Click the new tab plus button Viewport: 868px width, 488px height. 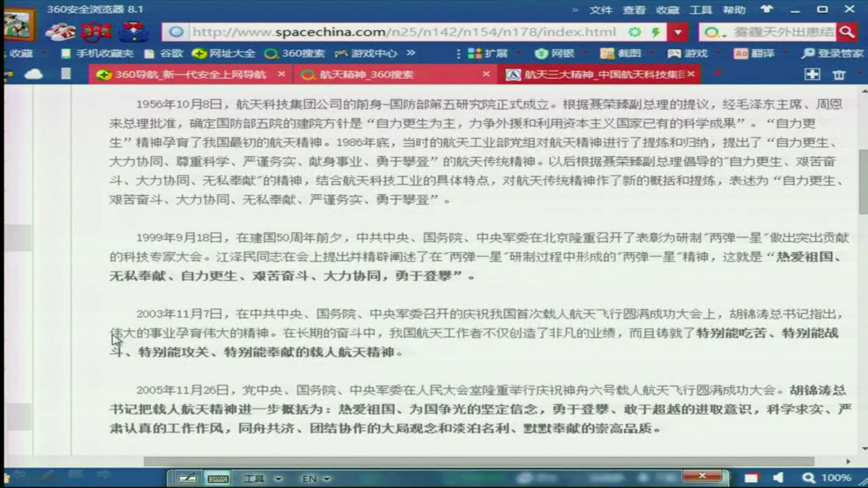717,73
